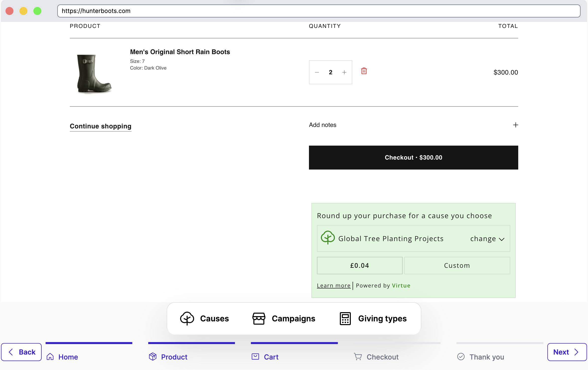Click the Checkout cart icon
The image size is (588, 370).
(x=358, y=357)
